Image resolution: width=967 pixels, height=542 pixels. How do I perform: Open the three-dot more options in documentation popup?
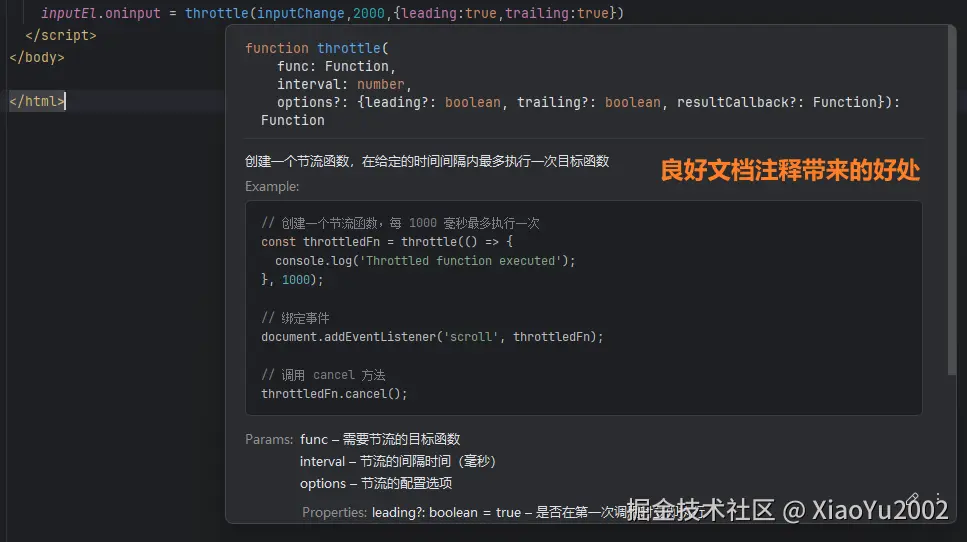pyautogui.click(x=938, y=498)
